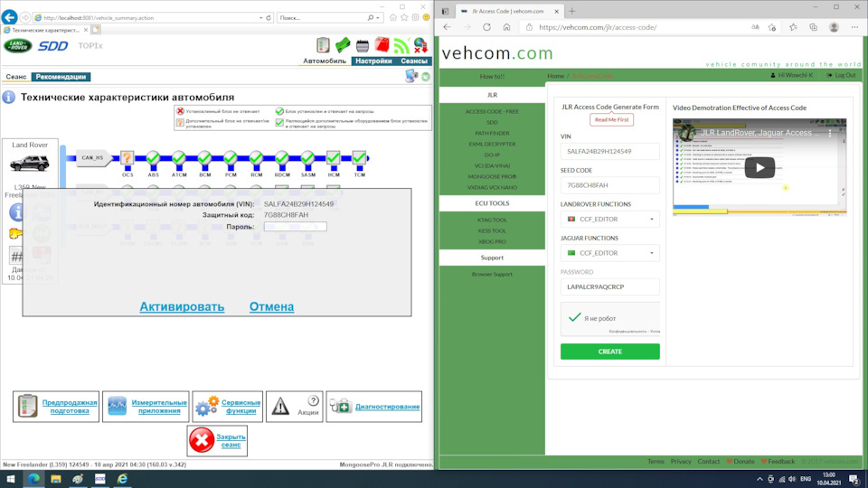This screenshot has height=488, width=868.
Task: Switch to the Сеансы tab
Action: click(x=413, y=61)
